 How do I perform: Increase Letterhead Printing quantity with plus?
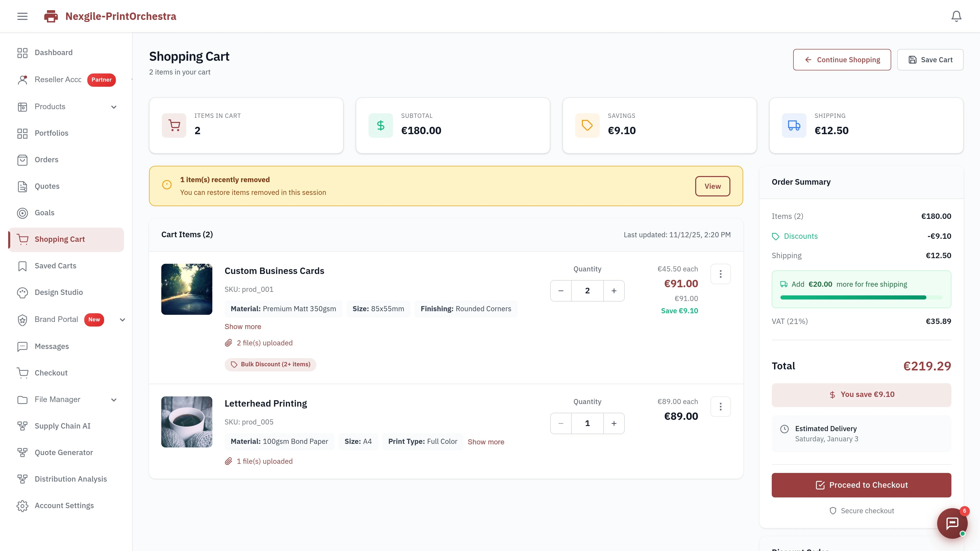pyautogui.click(x=614, y=423)
